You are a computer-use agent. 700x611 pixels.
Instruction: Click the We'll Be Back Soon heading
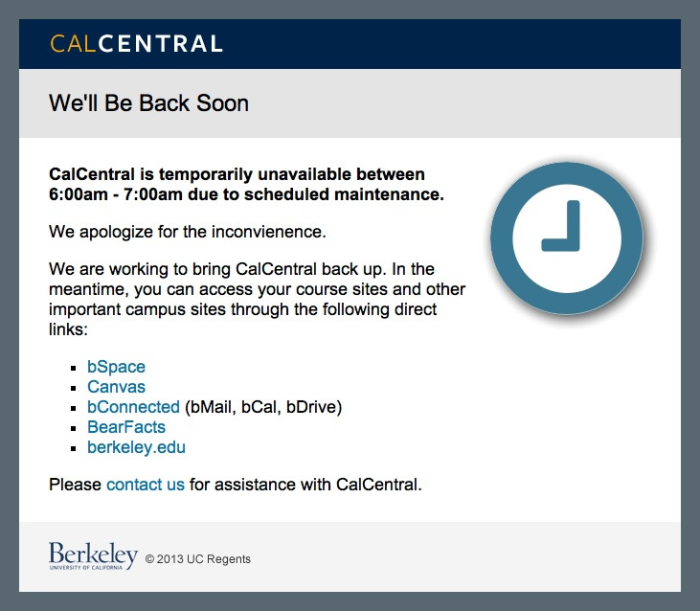pos(148,103)
